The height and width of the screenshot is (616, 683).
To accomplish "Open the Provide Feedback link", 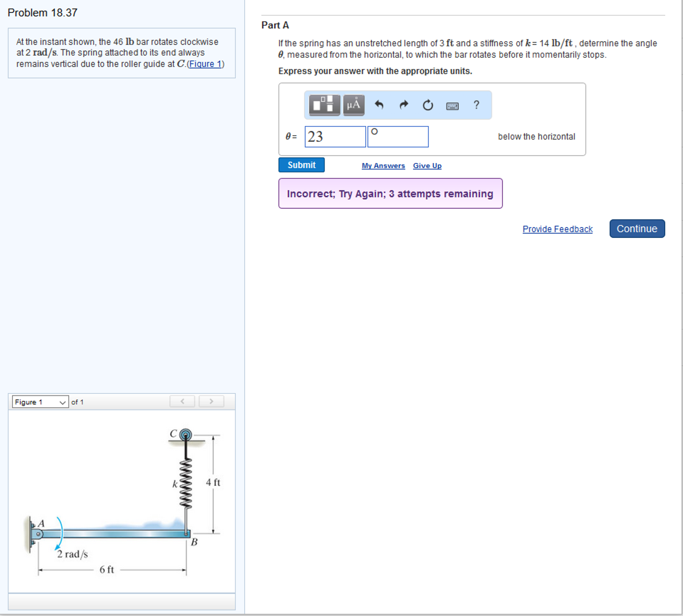I will tap(557, 229).
